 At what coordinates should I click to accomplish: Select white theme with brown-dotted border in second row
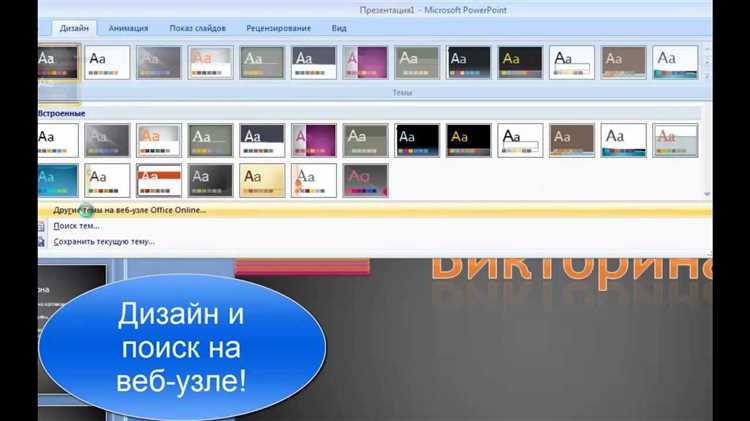pos(107,180)
